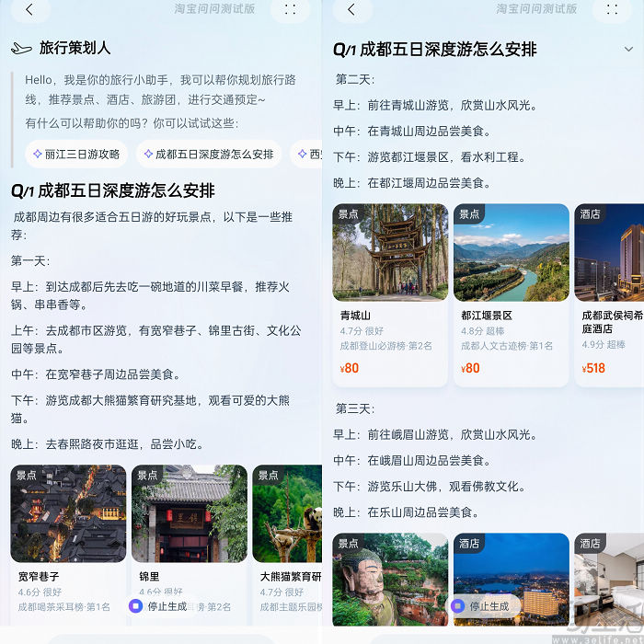Tap the ¥518 hotel price
Image resolution: width=644 pixels, height=644 pixels.
coord(593,368)
